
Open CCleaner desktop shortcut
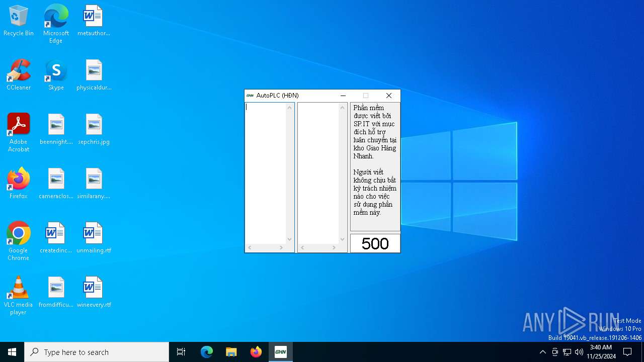point(19,75)
